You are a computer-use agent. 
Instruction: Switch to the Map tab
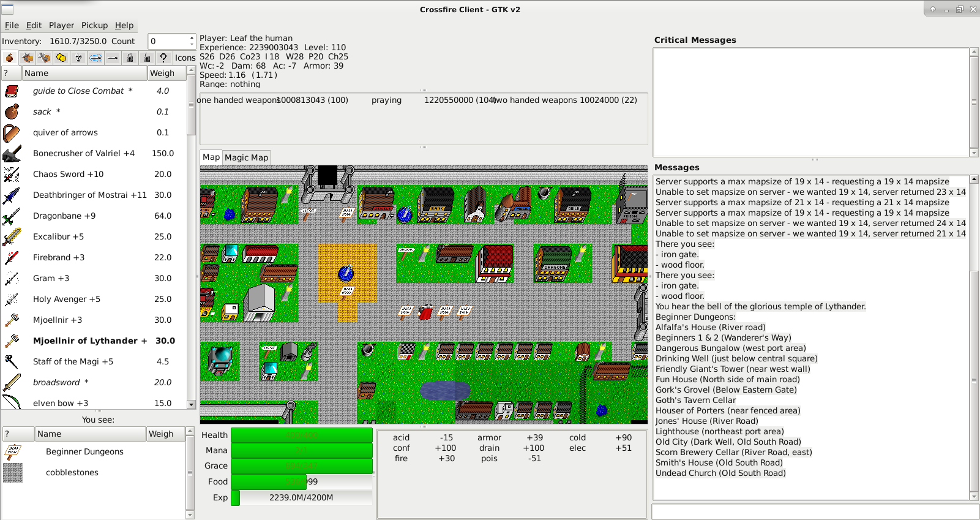(x=211, y=157)
